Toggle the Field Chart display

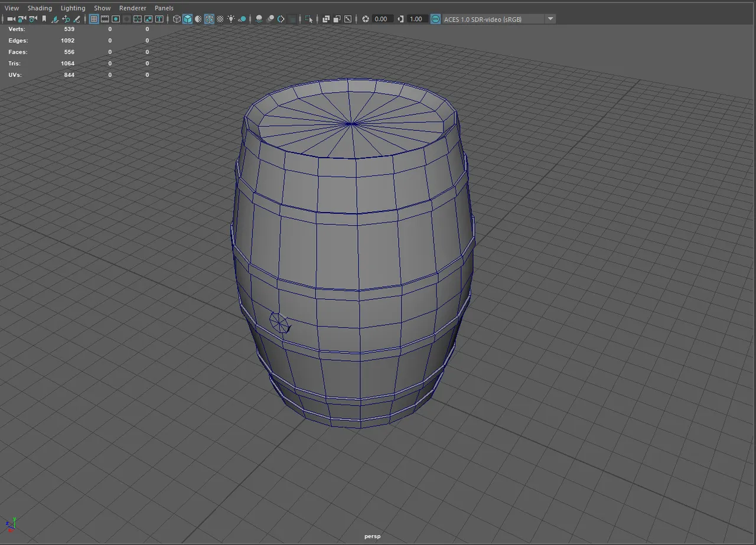pos(138,19)
